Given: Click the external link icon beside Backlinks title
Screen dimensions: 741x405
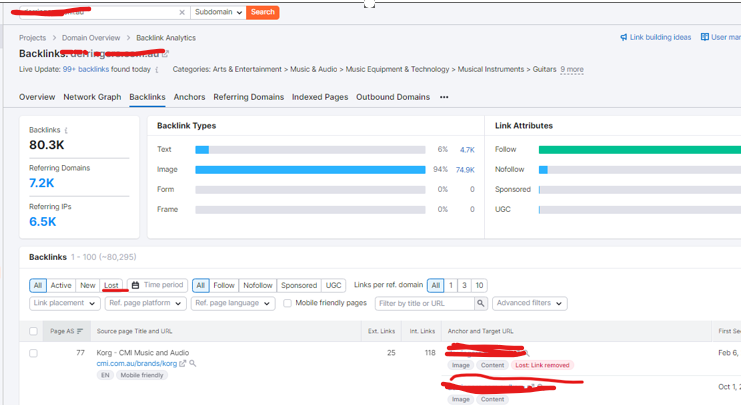Looking at the screenshot, I should pyautogui.click(x=165, y=54).
